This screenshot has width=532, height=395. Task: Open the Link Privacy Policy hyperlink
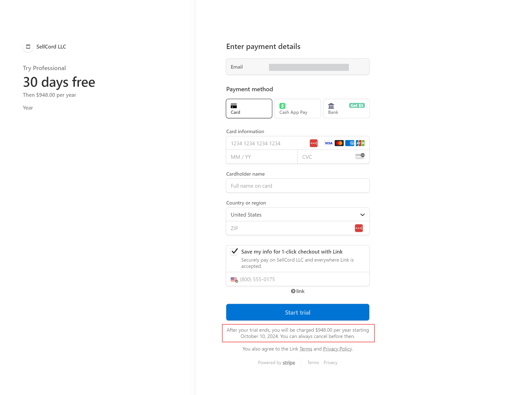tap(337, 349)
